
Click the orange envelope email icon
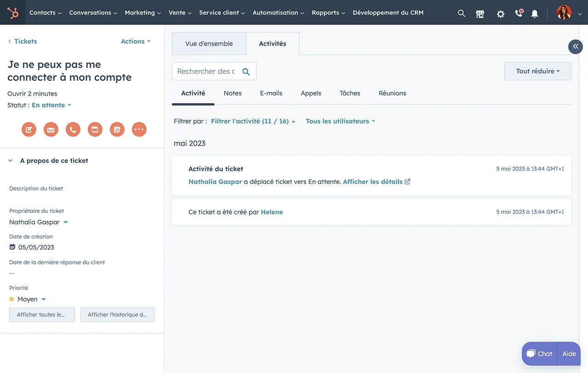(51, 130)
